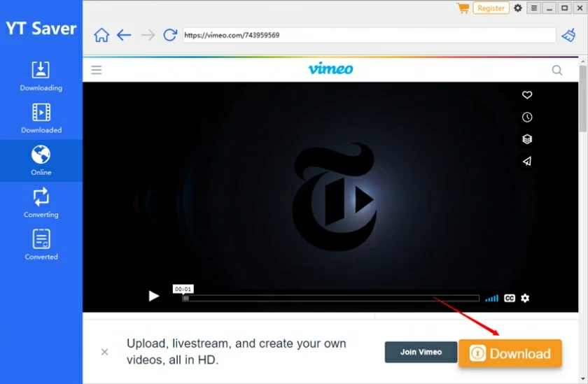Click the Join Vimeo button

click(x=421, y=352)
